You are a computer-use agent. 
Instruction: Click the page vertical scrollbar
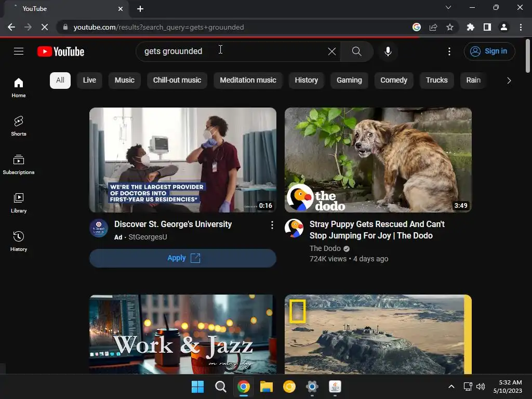click(x=528, y=56)
